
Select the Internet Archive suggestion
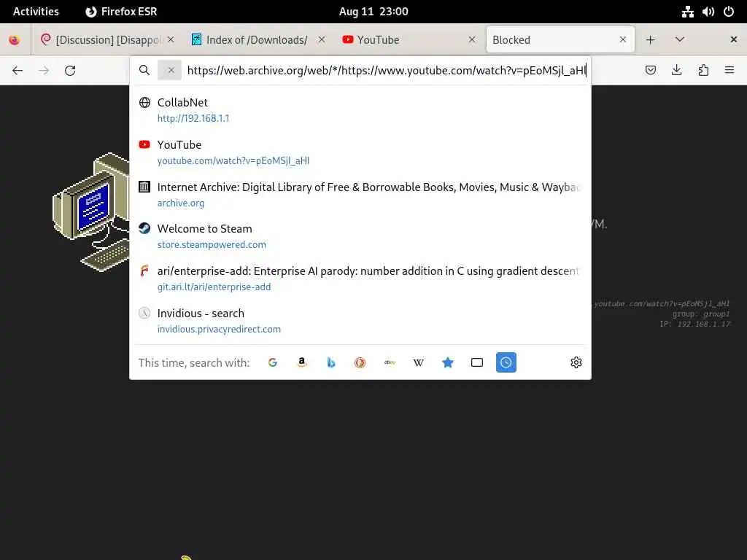(360, 194)
